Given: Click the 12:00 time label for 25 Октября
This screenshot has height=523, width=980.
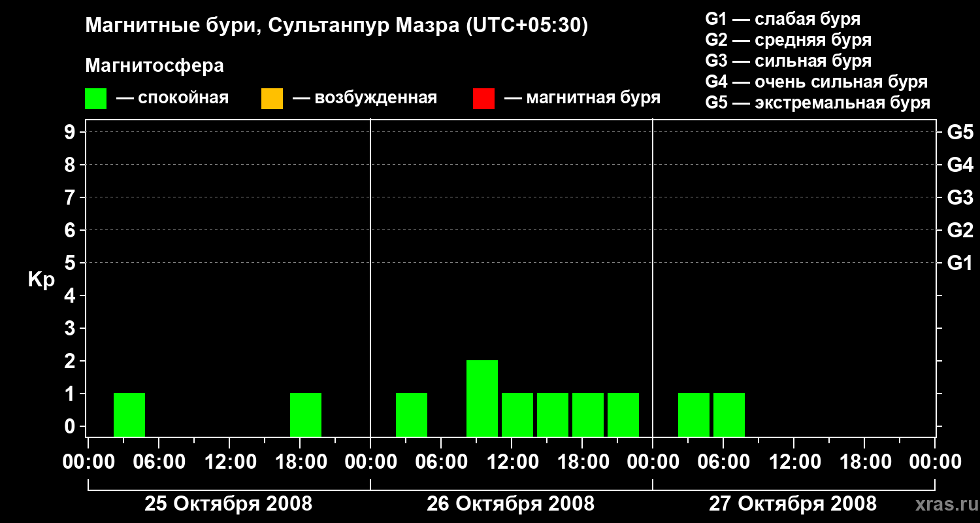Looking at the screenshot, I should coord(229,462).
